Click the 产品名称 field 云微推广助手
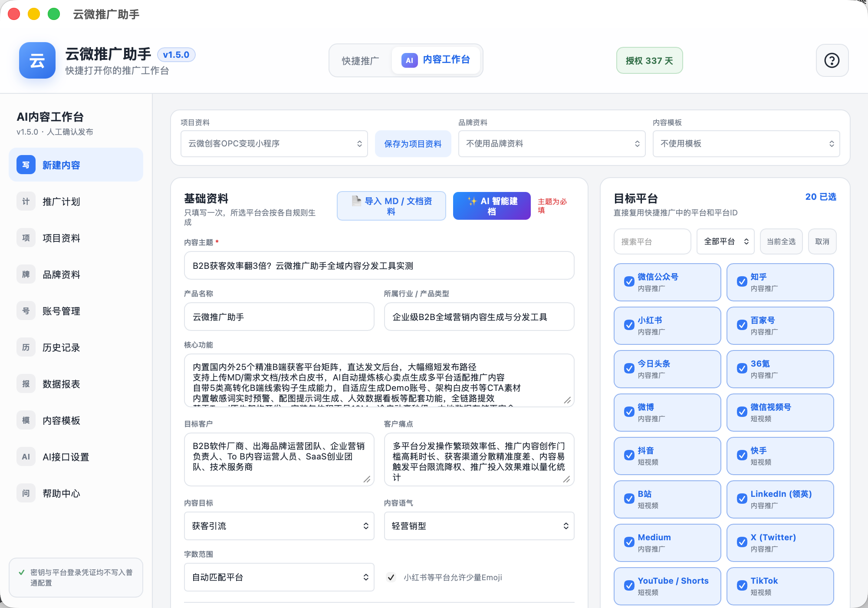Image resolution: width=868 pixels, height=608 pixels. tap(279, 317)
